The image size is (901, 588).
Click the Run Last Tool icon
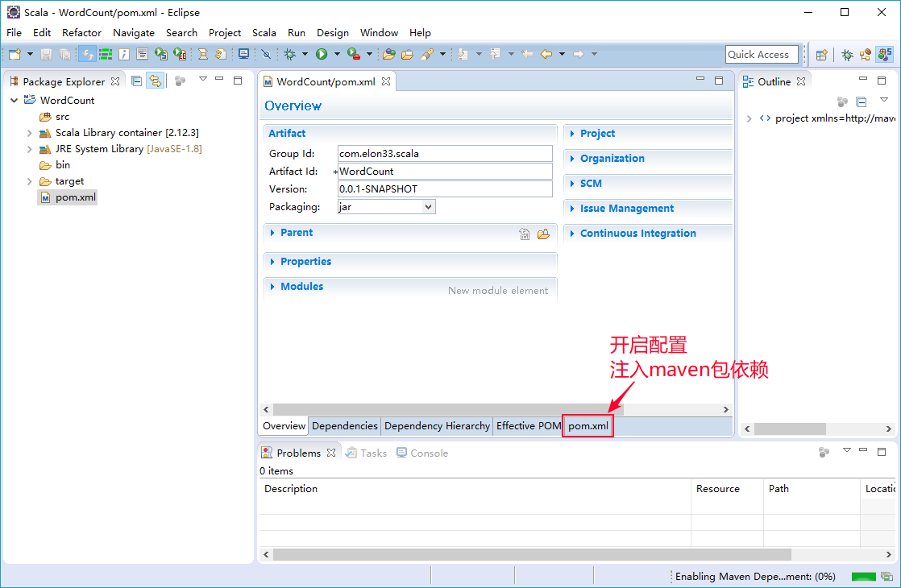tap(354, 54)
